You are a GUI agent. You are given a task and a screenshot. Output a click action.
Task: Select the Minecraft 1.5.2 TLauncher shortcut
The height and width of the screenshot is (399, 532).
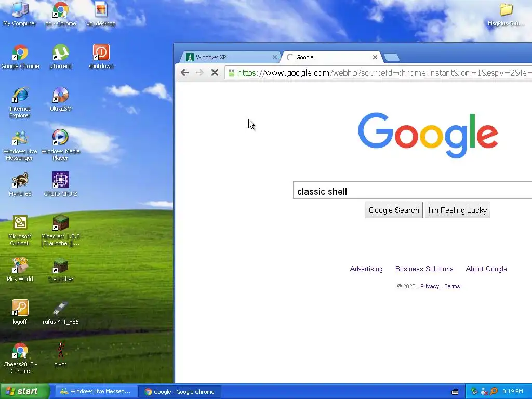pyautogui.click(x=60, y=230)
